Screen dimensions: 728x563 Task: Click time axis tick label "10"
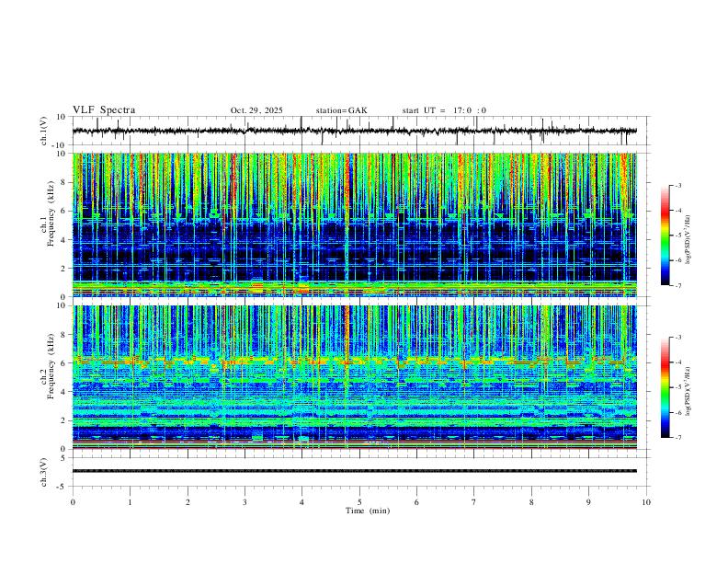click(646, 502)
